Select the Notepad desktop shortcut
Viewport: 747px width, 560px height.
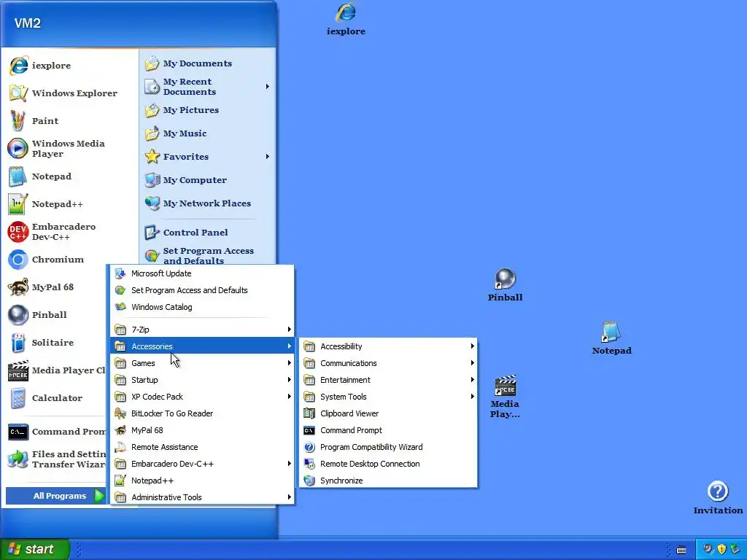pyautogui.click(x=612, y=338)
